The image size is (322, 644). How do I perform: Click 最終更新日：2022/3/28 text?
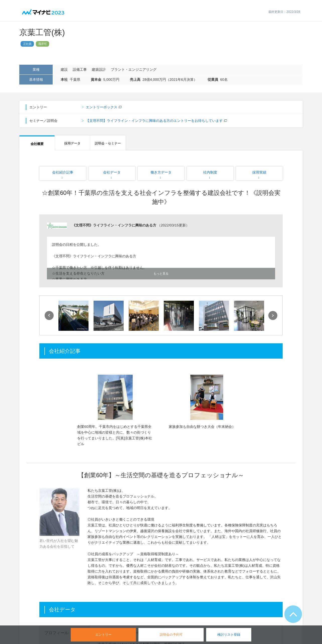(284, 12)
